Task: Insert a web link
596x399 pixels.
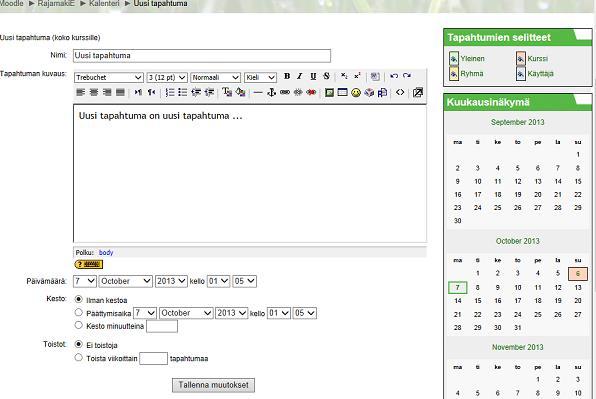Action: (x=285, y=92)
